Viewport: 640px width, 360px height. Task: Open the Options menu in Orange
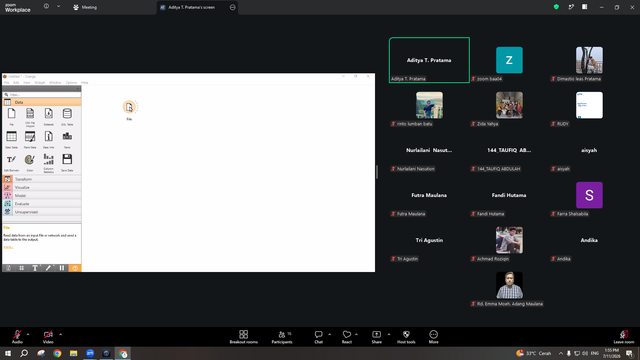(x=71, y=82)
